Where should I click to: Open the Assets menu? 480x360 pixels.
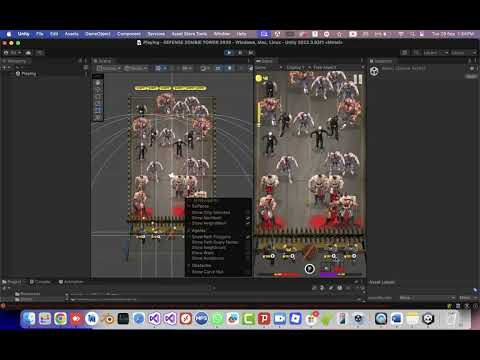click(71, 34)
